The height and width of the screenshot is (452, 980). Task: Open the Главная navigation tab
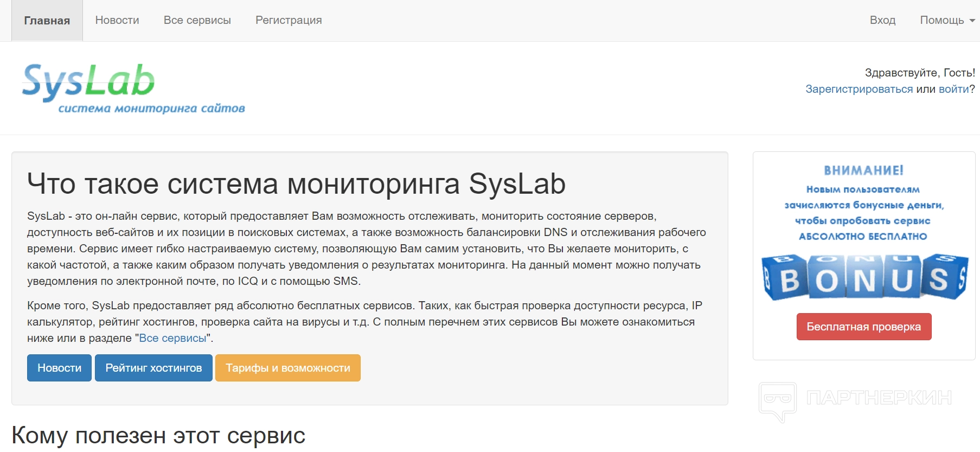tap(47, 21)
